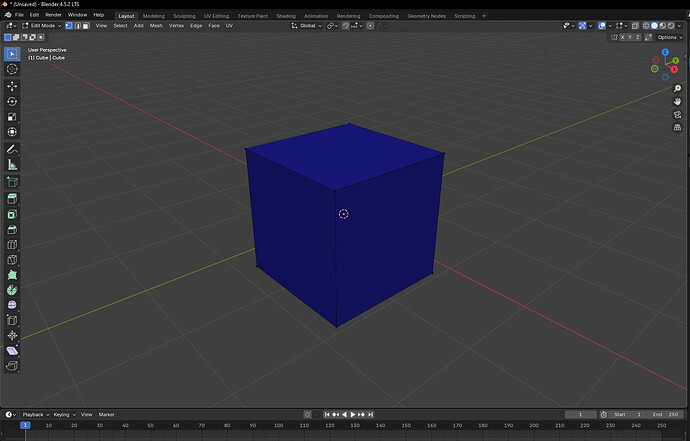Select the Poly Build tool

pos(12,275)
